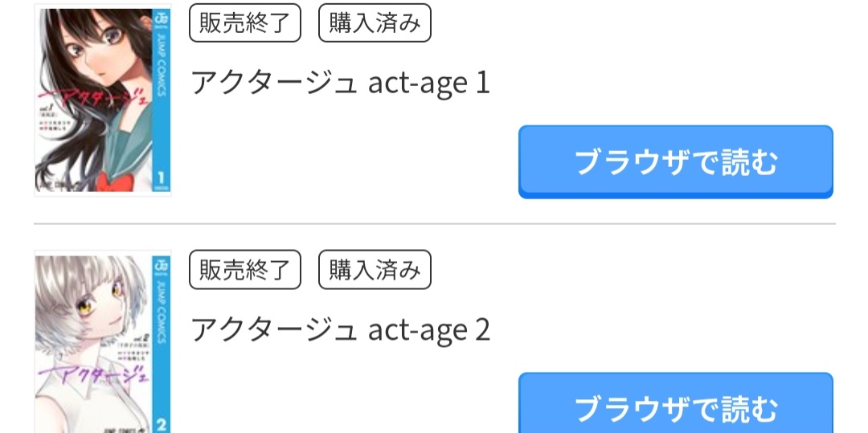Click the divider line between the two volumes
868x433 pixels.
tap(434, 223)
